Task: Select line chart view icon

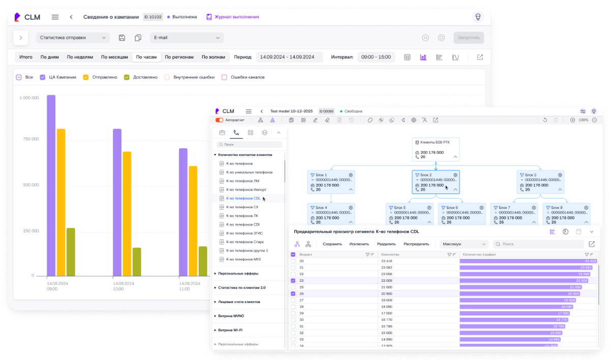Action: click(x=455, y=57)
